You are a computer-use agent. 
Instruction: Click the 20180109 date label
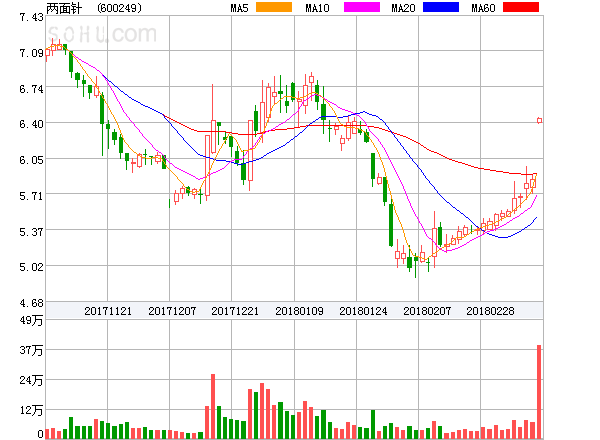(x=299, y=311)
